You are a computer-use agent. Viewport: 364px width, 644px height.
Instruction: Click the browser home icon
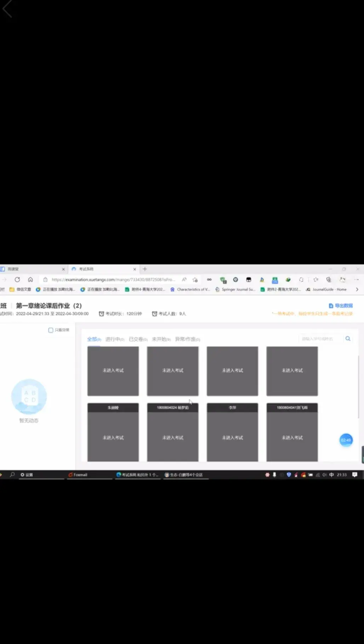coord(30,280)
